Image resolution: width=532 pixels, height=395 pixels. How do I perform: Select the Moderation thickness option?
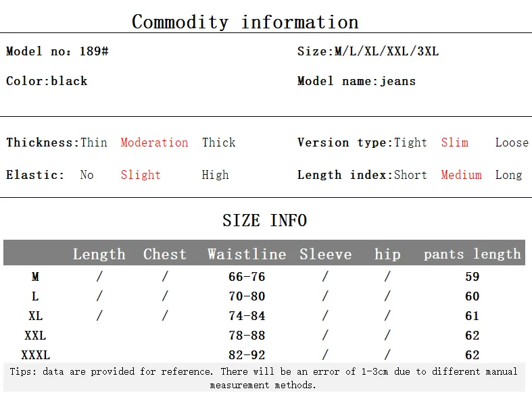click(154, 142)
